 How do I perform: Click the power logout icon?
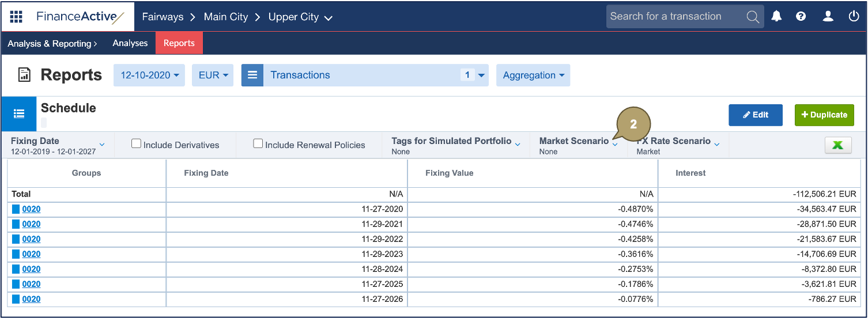pos(854,17)
